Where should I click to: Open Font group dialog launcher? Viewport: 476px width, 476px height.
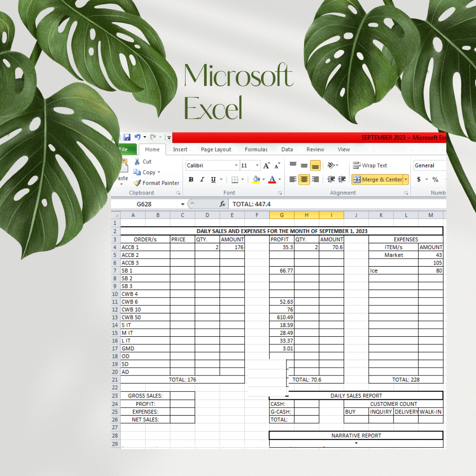280,193
